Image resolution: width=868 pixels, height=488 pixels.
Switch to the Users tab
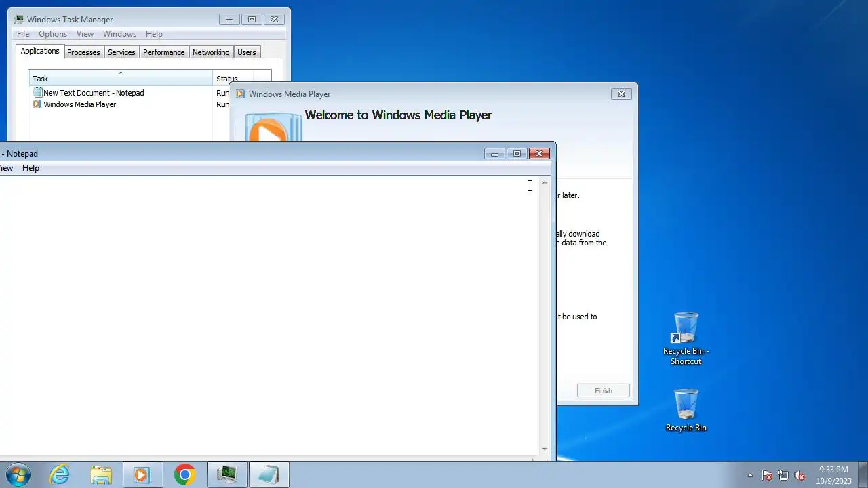click(247, 52)
